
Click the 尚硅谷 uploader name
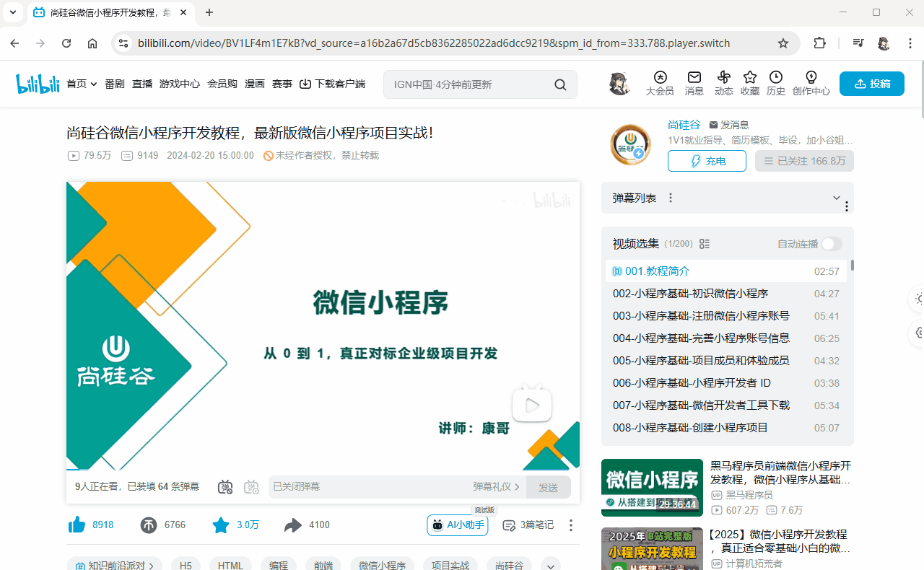(x=684, y=125)
